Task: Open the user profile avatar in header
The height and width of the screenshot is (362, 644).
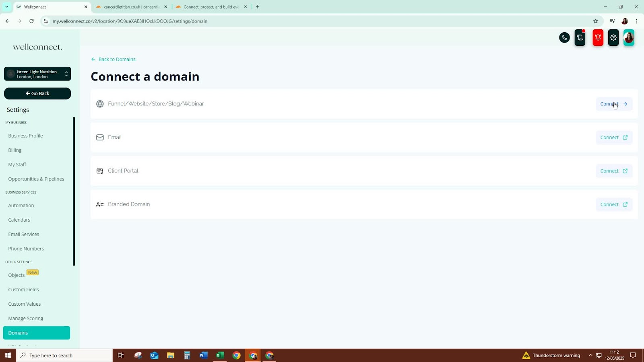Action: 629,38
